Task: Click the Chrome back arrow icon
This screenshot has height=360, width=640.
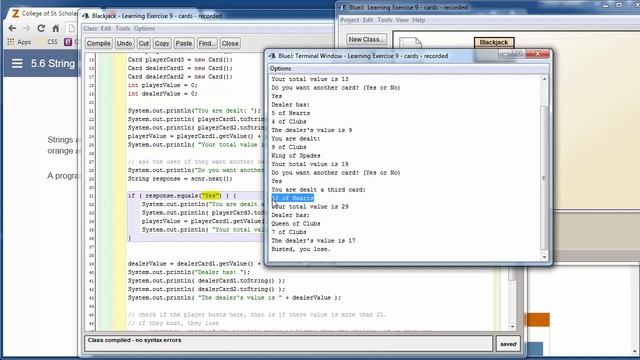Action: point(12,28)
